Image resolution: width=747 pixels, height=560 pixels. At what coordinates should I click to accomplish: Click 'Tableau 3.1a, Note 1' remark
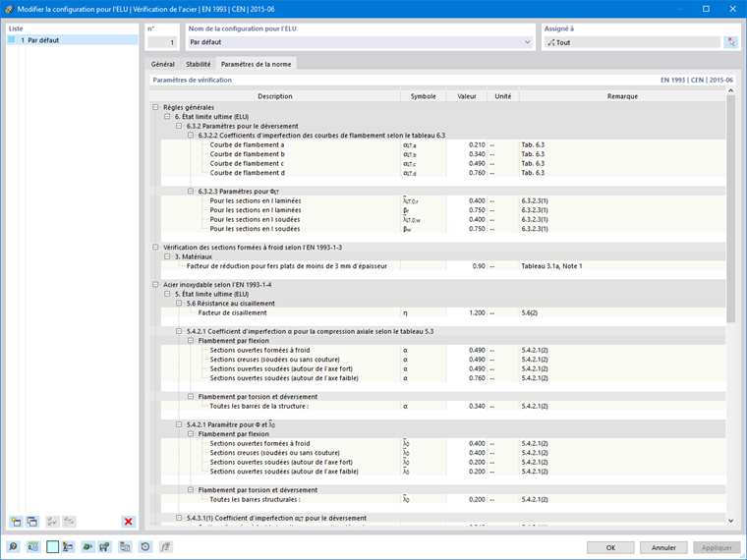(x=551, y=266)
